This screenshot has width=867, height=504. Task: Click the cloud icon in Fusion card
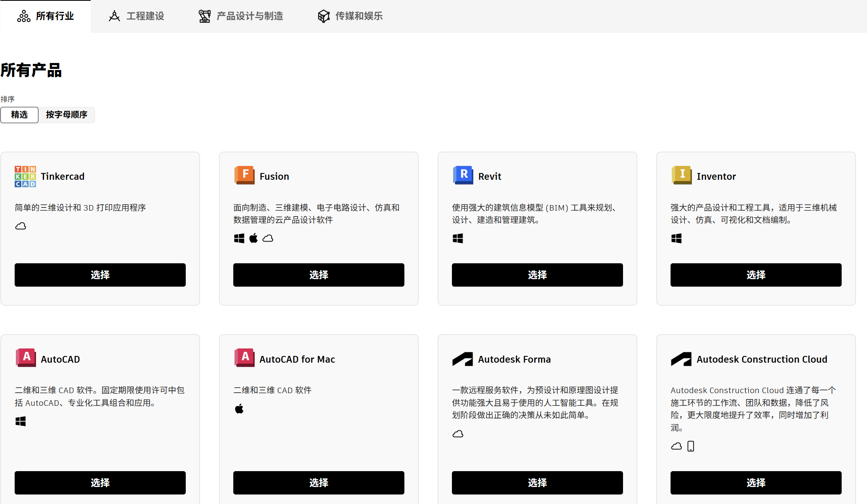coord(268,238)
